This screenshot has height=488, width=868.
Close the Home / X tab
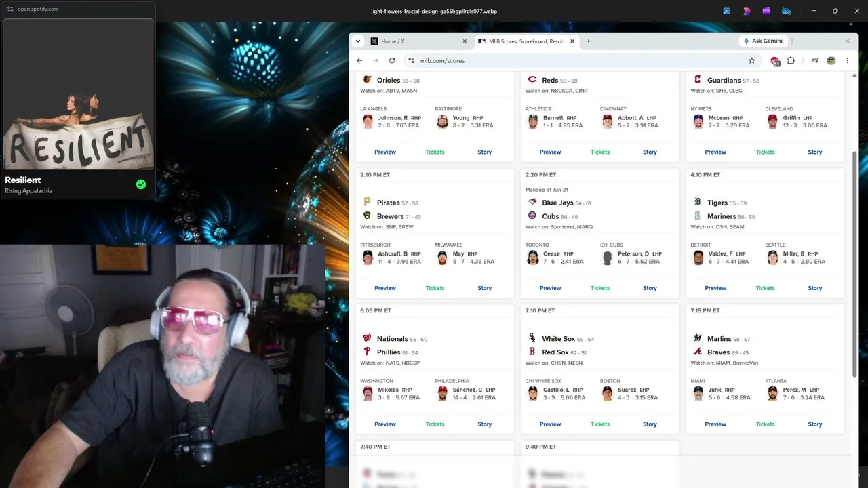click(x=465, y=41)
